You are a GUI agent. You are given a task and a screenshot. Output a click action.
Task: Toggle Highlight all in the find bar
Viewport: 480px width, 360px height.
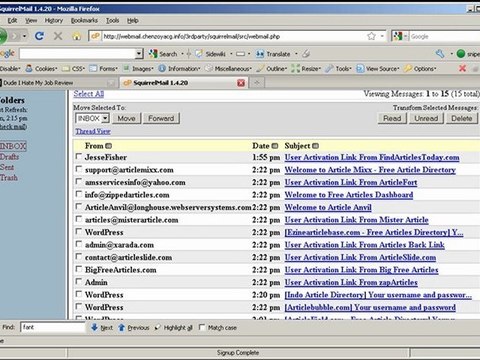(173, 328)
